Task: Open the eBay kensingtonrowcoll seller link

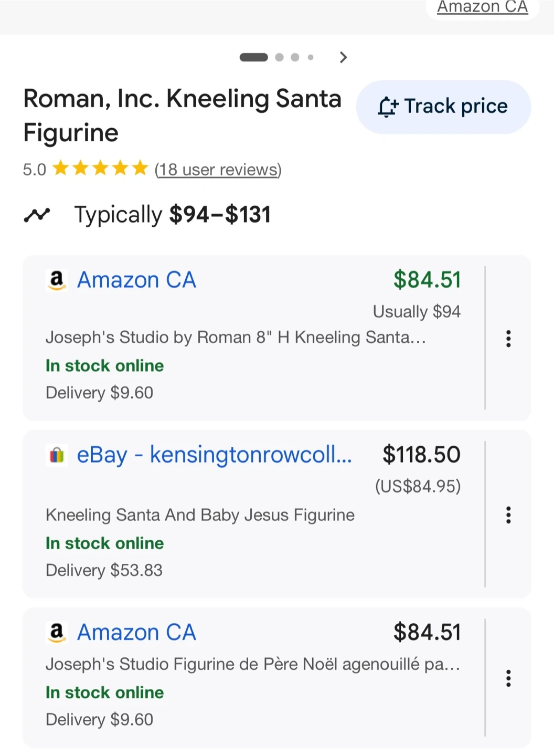Action: point(214,455)
